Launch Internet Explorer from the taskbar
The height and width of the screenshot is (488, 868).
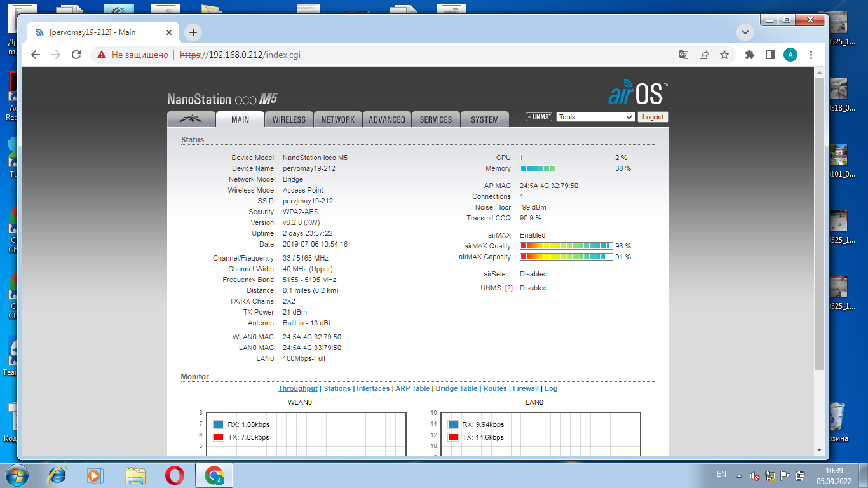point(57,475)
